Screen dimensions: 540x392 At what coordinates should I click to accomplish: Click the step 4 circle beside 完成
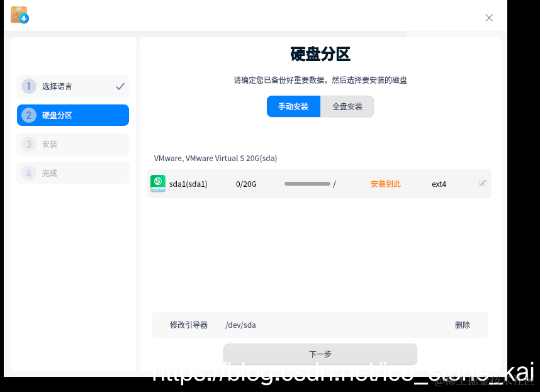[28, 173]
